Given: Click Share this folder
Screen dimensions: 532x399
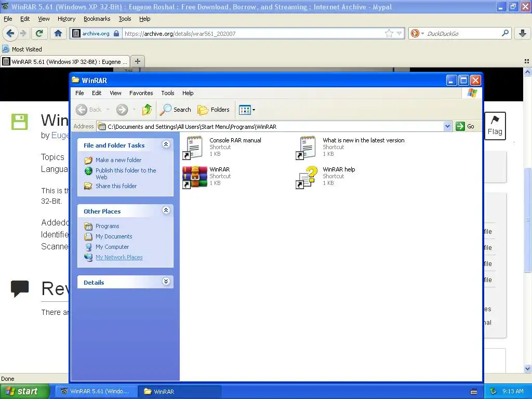Looking at the screenshot, I should pos(116,186).
